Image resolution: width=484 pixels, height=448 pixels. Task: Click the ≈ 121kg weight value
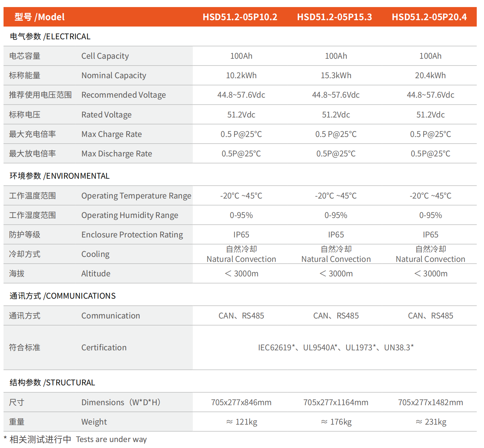pos(241,422)
